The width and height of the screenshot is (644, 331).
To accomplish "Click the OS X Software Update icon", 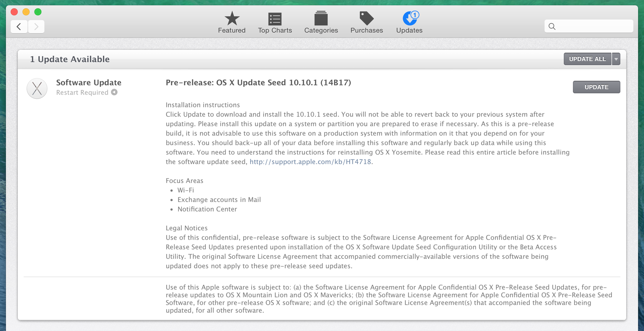I will 37,89.
